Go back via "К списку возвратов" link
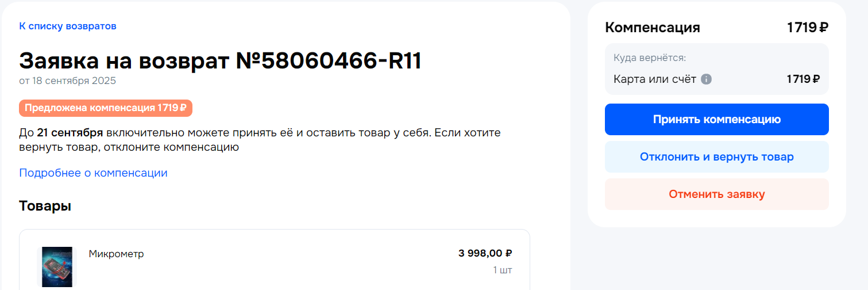Screen dimensions: 868x290 (x=68, y=26)
